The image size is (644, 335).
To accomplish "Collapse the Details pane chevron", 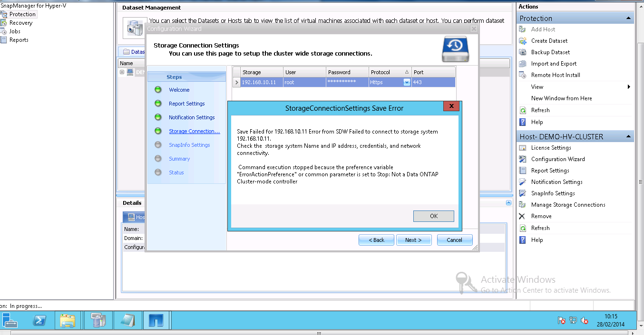I will 508,203.
